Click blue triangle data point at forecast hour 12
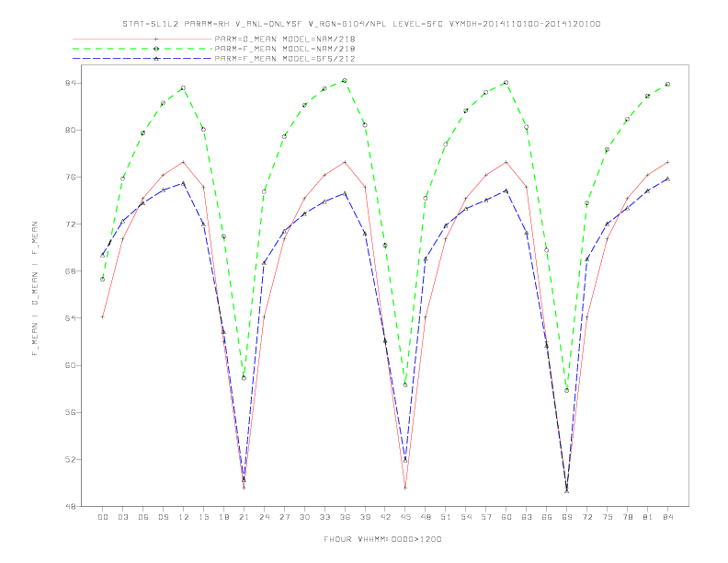The height and width of the screenshot is (563, 728). [x=184, y=183]
